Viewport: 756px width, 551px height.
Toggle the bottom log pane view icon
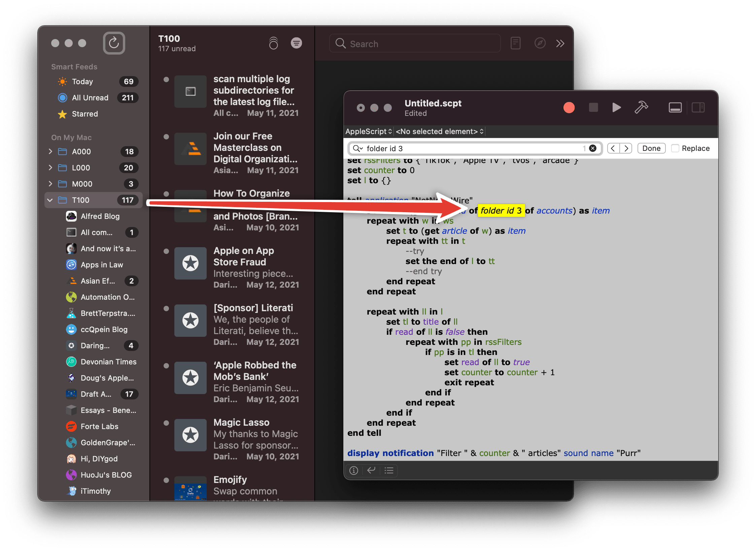[675, 107]
